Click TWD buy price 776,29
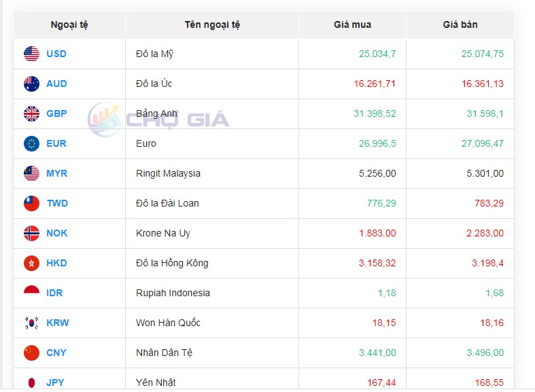 click(381, 204)
